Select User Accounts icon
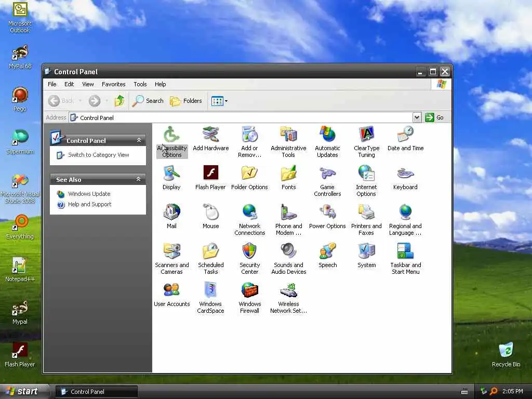The height and width of the screenshot is (399, 532). (171, 295)
